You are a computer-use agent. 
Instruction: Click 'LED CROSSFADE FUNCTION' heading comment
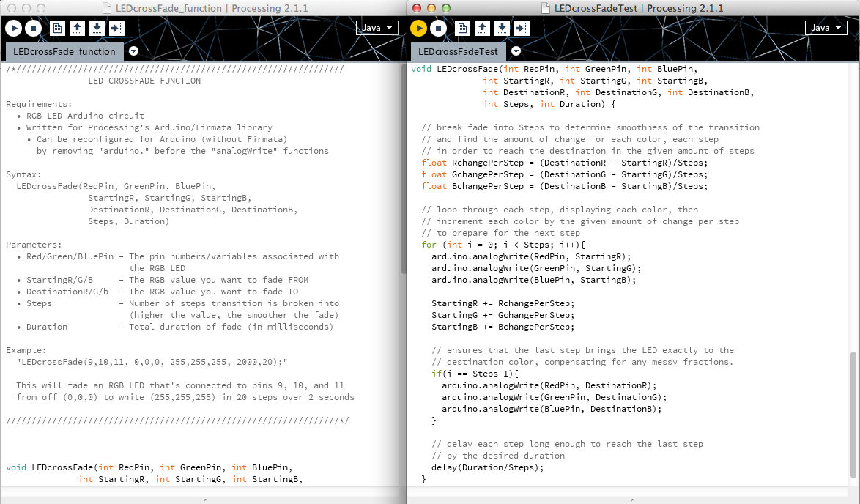pos(144,81)
